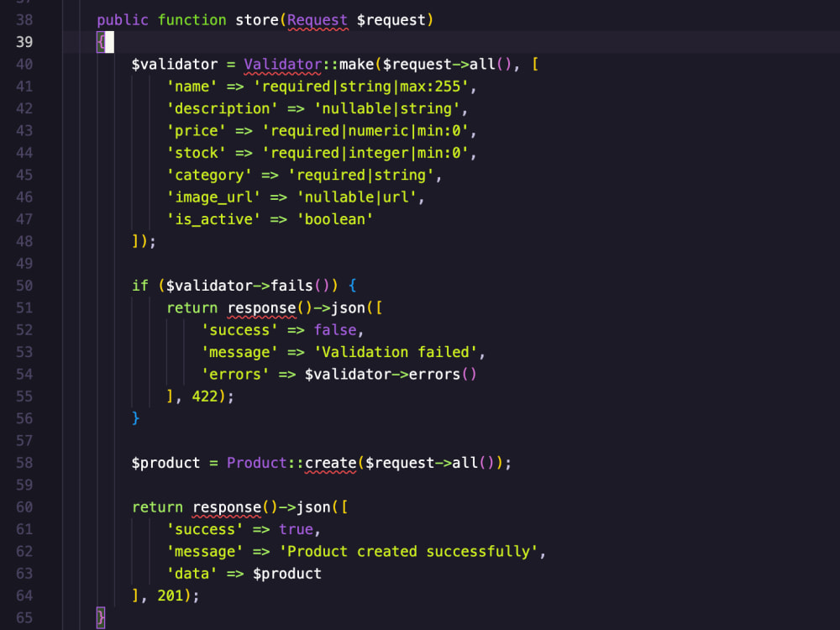Click the 'category' array key

click(x=209, y=176)
